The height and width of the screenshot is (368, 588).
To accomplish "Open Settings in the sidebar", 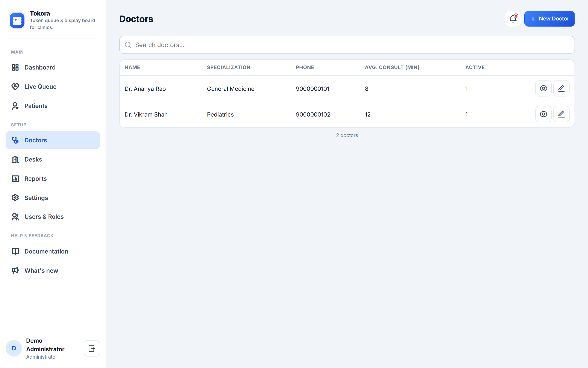I will pyautogui.click(x=53, y=198).
